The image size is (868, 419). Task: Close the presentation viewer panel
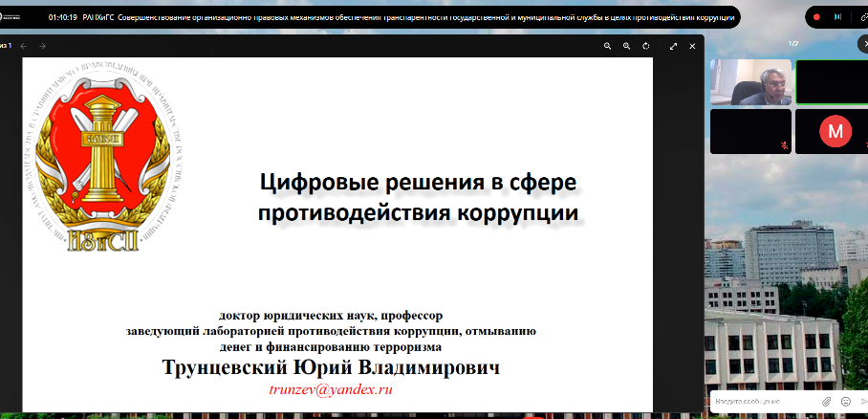(x=692, y=47)
